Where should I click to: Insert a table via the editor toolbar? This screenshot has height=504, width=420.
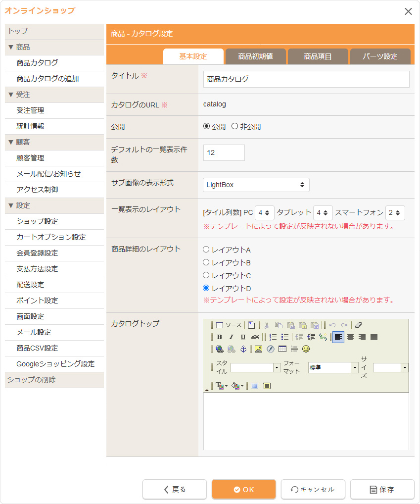pos(282,349)
